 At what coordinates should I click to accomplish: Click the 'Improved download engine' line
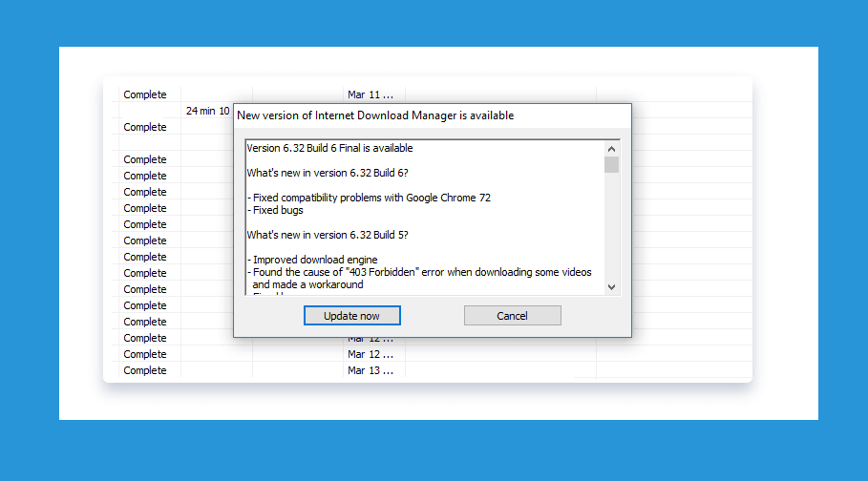click(x=312, y=260)
